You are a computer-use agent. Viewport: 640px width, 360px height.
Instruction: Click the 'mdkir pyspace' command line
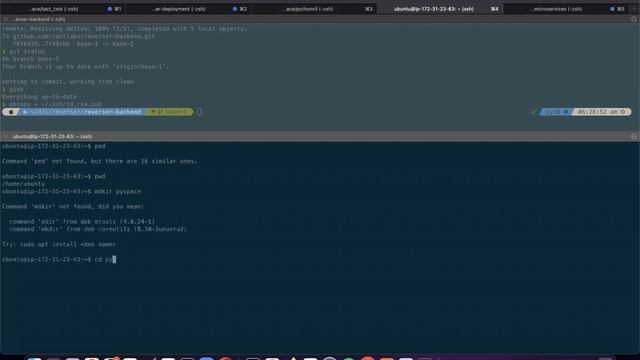coord(71,191)
